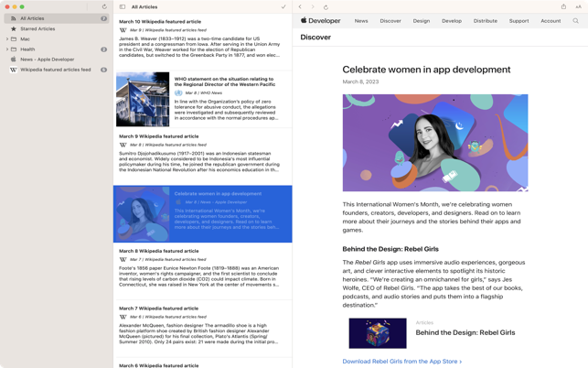Viewport: 588px width, 368px height.
Task: Expand the Mac folder
Action: point(6,39)
